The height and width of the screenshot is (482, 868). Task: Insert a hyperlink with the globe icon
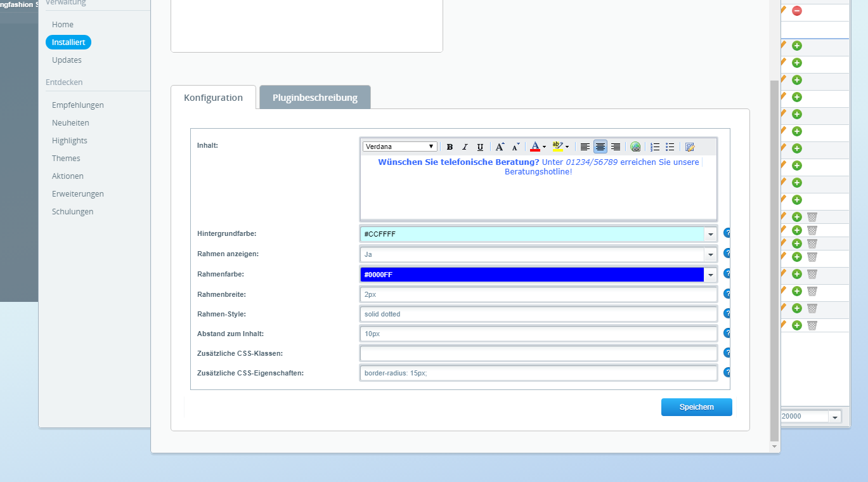635,147
